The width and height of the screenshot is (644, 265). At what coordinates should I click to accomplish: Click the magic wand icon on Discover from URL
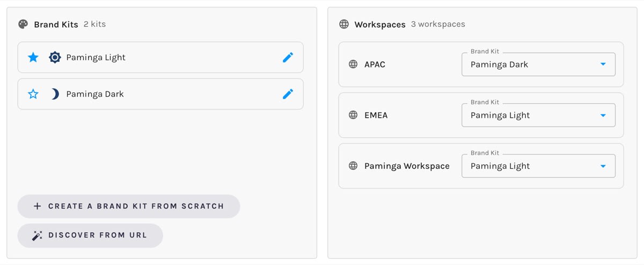[37, 235]
